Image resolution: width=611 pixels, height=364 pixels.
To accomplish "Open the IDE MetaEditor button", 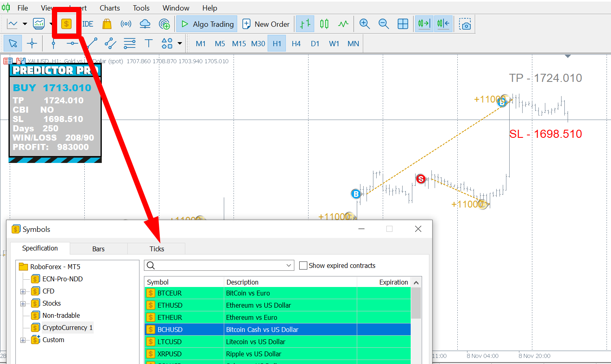I will [x=88, y=24].
